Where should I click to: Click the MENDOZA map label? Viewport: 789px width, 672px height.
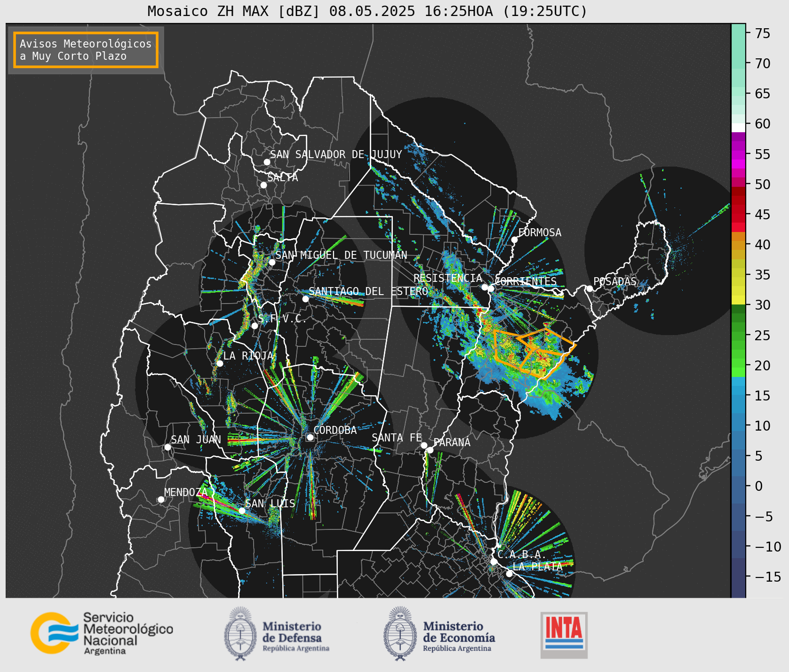point(186,492)
